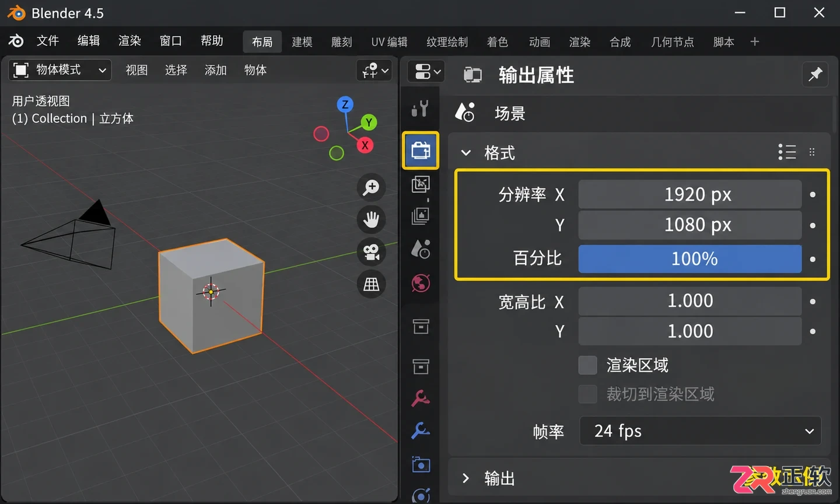
Task: Open the 物体模式 mode dropdown
Action: pos(60,70)
